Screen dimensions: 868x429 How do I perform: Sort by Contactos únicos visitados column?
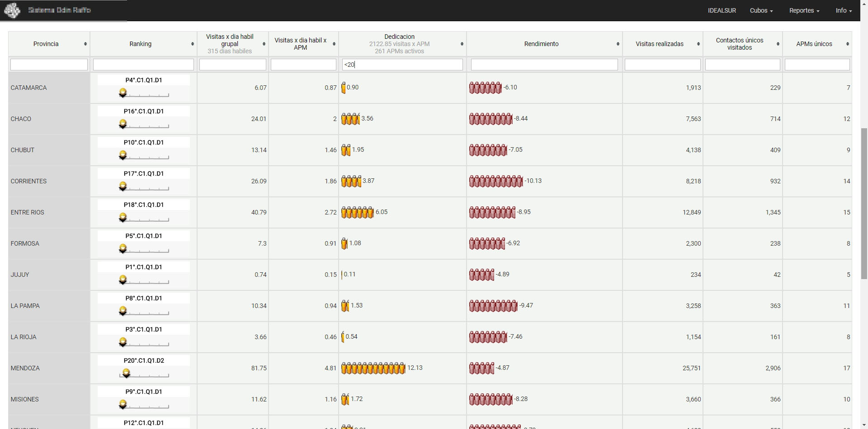743,44
